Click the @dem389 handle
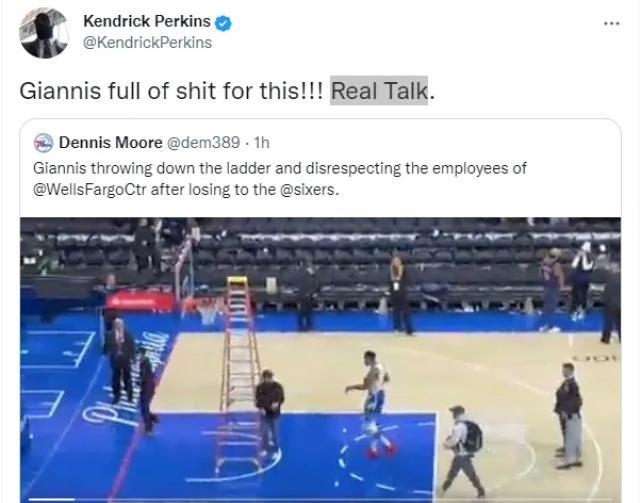The image size is (641, 503). click(x=203, y=143)
